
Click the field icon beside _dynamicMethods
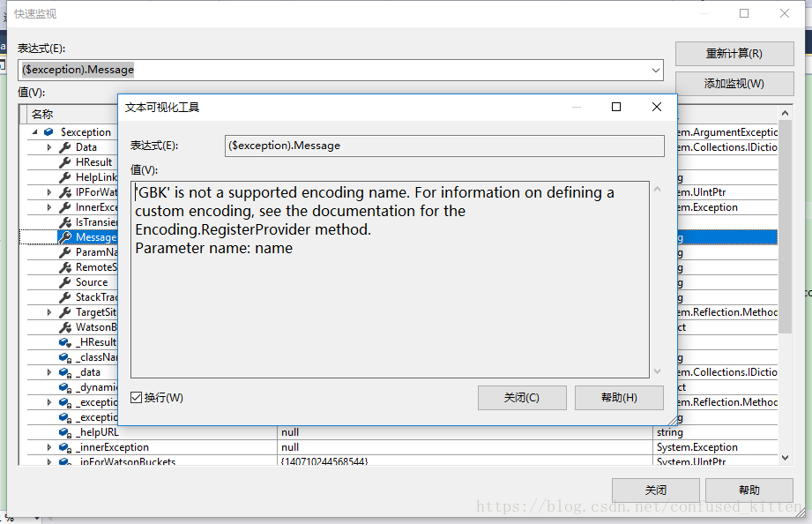pyautogui.click(x=64, y=387)
